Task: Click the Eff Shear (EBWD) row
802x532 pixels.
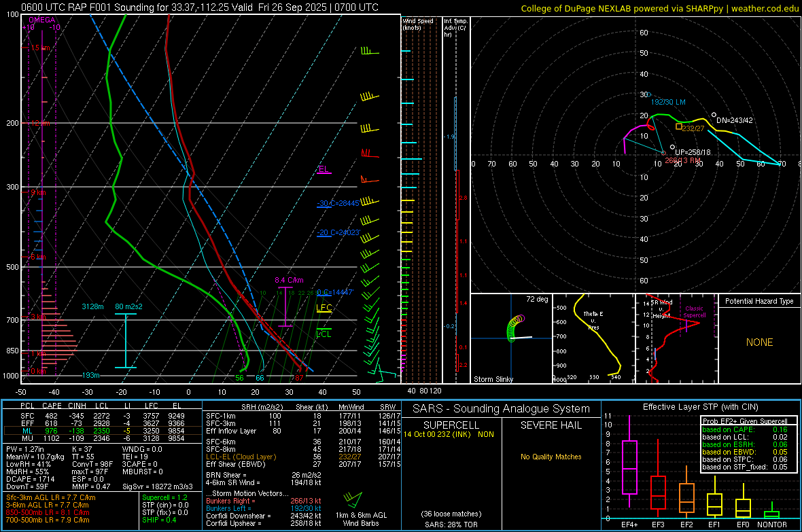Action: pos(303,465)
